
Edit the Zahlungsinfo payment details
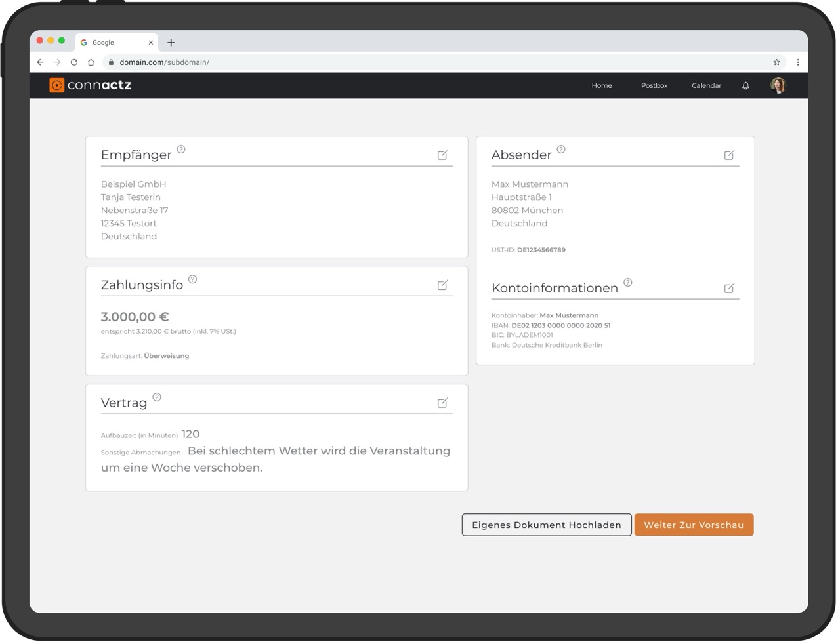coord(442,284)
